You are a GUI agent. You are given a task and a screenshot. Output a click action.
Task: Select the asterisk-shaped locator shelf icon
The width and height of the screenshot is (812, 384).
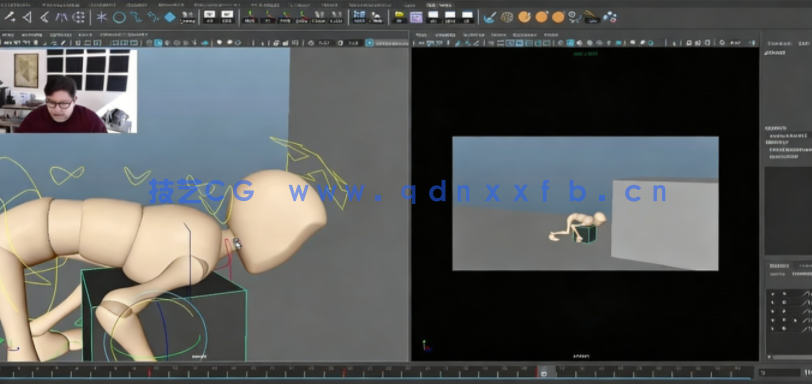tap(102, 17)
